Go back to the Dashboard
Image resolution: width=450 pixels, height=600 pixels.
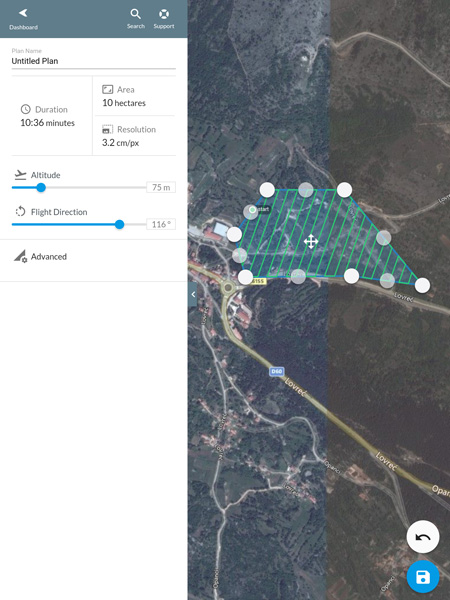[x=23, y=19]
